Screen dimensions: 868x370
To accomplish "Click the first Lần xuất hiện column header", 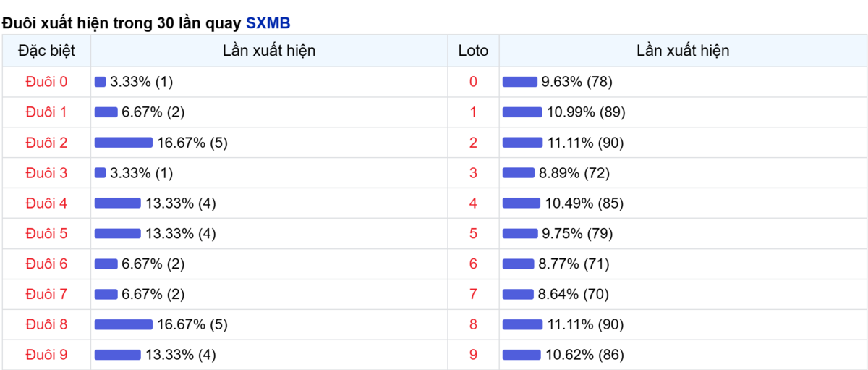I will click(x=269, y=51).
